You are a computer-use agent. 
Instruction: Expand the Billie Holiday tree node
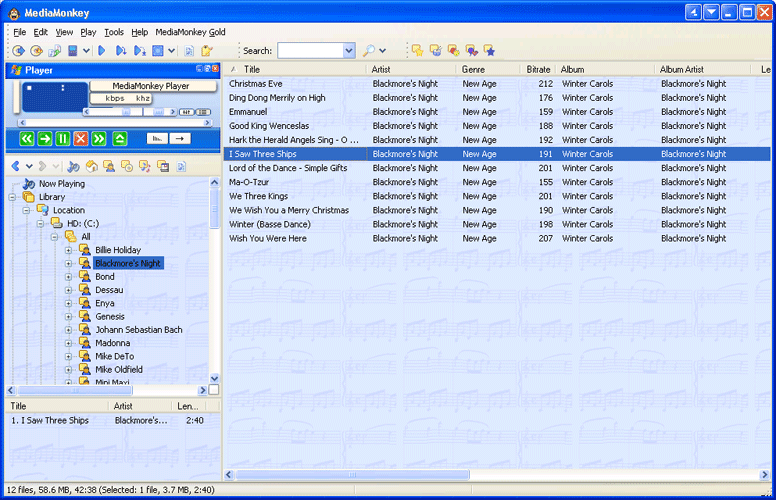(68, 250)
